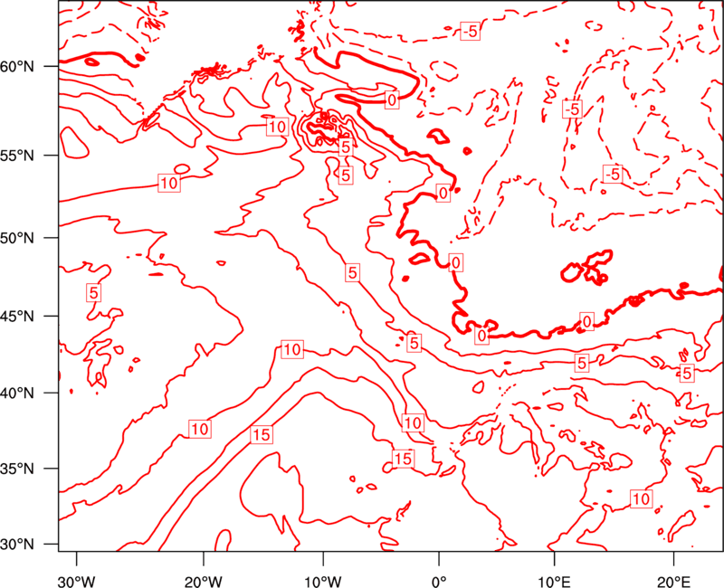Click the 10°W longitude axis label
Viewport: 724px width, 588px height.
tap(322, 582)
